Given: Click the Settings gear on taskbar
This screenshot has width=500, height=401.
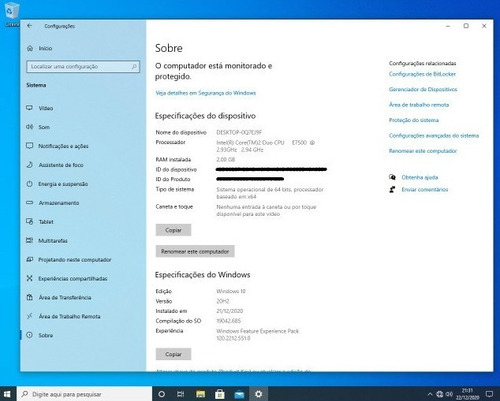Looking at the screenshot, I should click(x=258, y=394).
